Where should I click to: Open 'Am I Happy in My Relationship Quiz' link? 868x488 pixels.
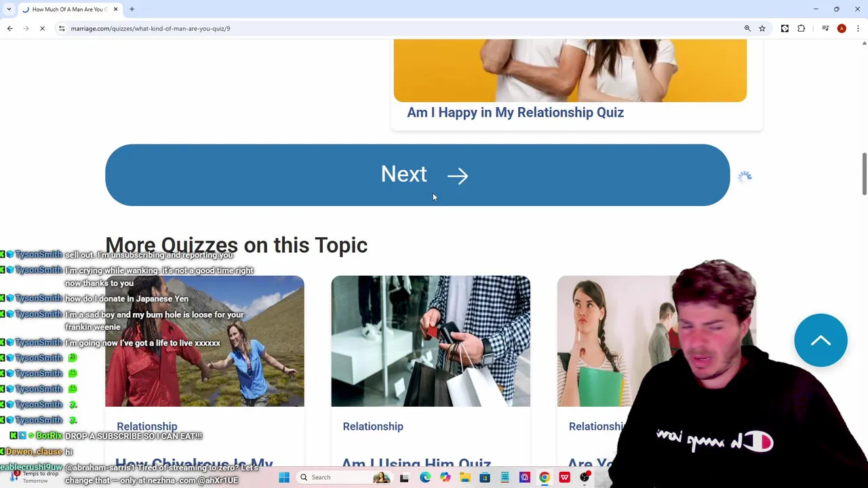click(x=515, y=113)
